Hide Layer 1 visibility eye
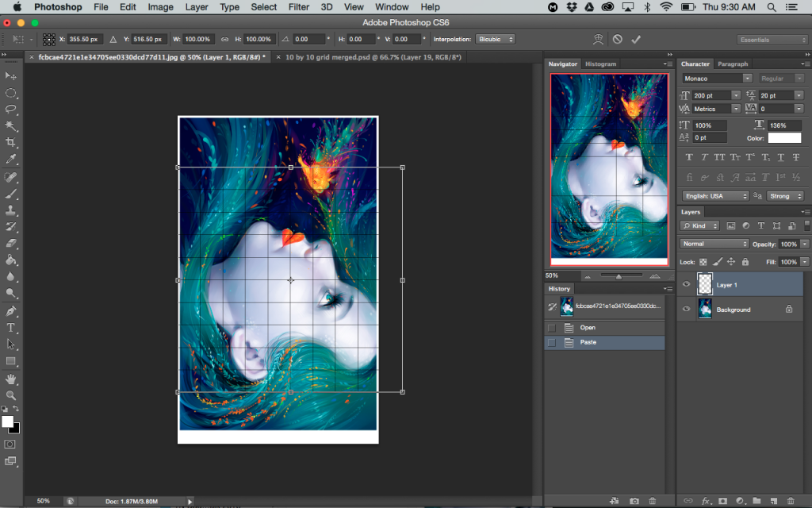Viewport: 812px width, 508px height. pyautogui.click(x=686, y=285)
